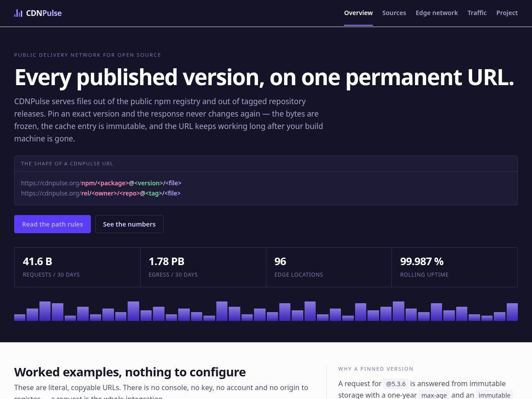This screenshot has width=532, height=399.
Task: Click the Read the path rules button
Action: (x=52, y=224)
